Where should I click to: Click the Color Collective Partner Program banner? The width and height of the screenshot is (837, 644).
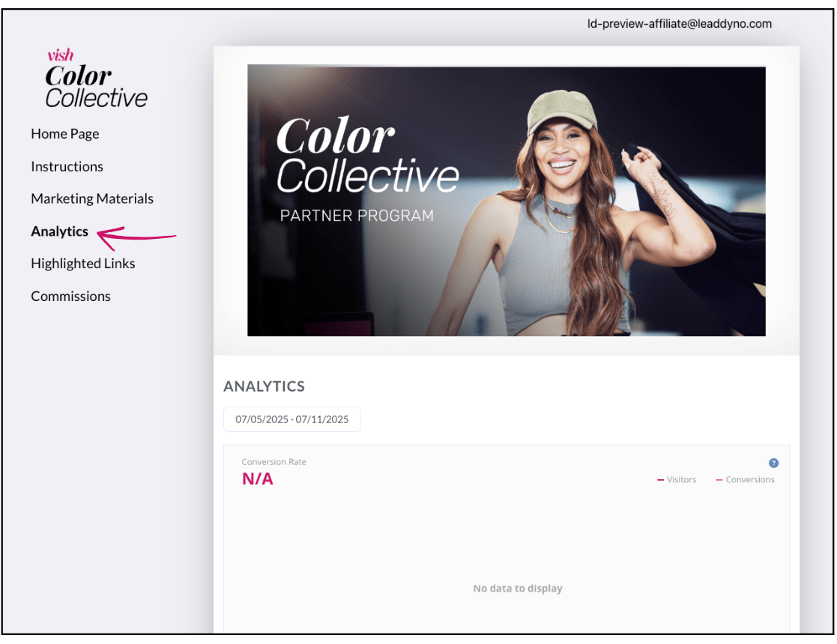(x=506, y=201)
